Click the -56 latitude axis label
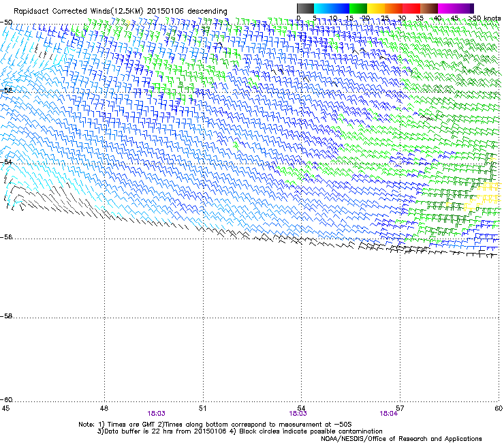 coord(6,237)
